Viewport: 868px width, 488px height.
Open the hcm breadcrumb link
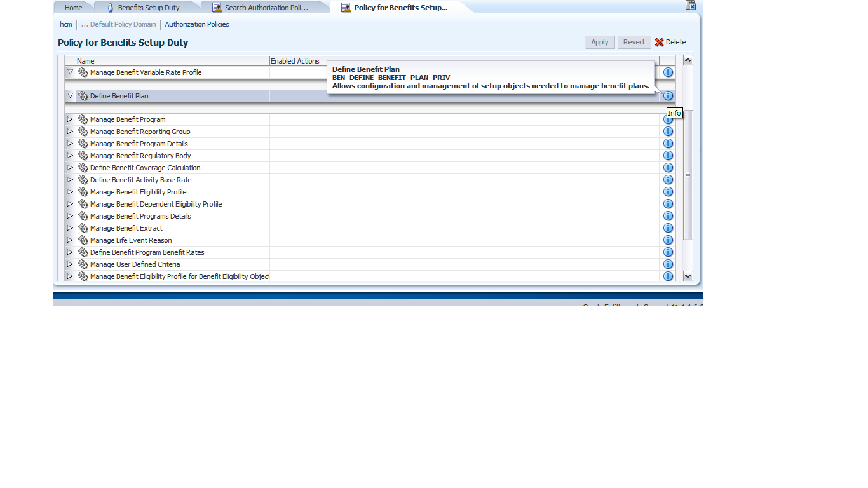[65, 24]
